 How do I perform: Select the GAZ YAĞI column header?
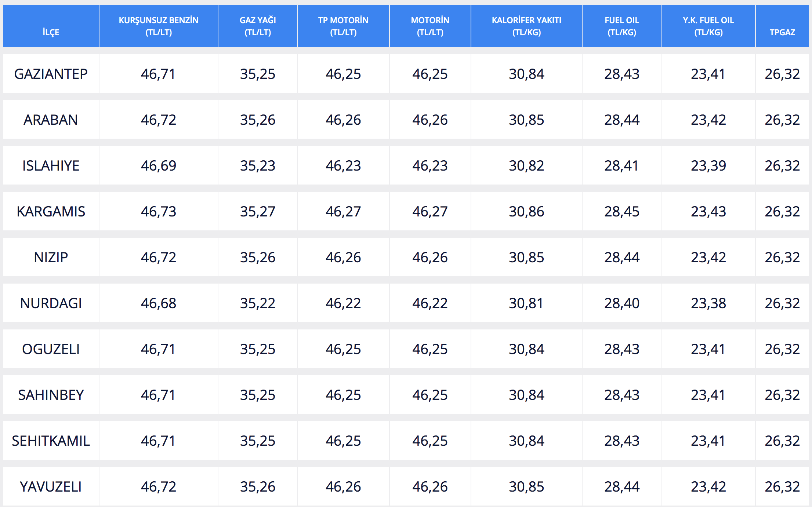[258, 26]
